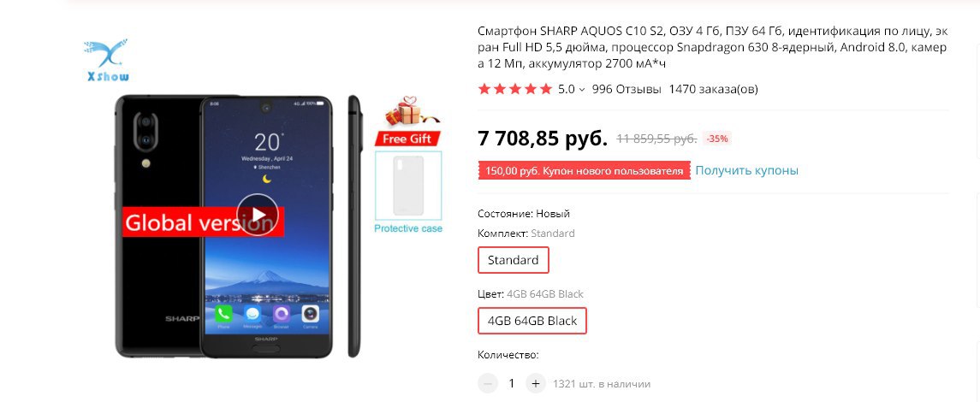Expand the 5.0 rating dropdown chevron

pyautogui.click(x=582, y=89)
